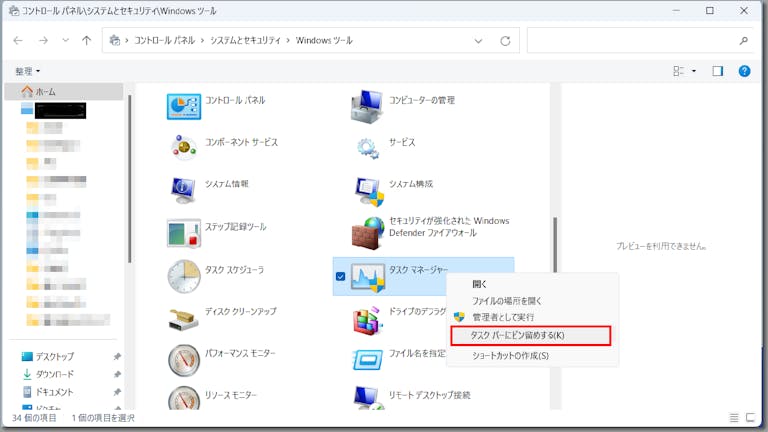768x432 pixels.
Task: Click the タスク マネージャー icon
Action: coord(368,277)
